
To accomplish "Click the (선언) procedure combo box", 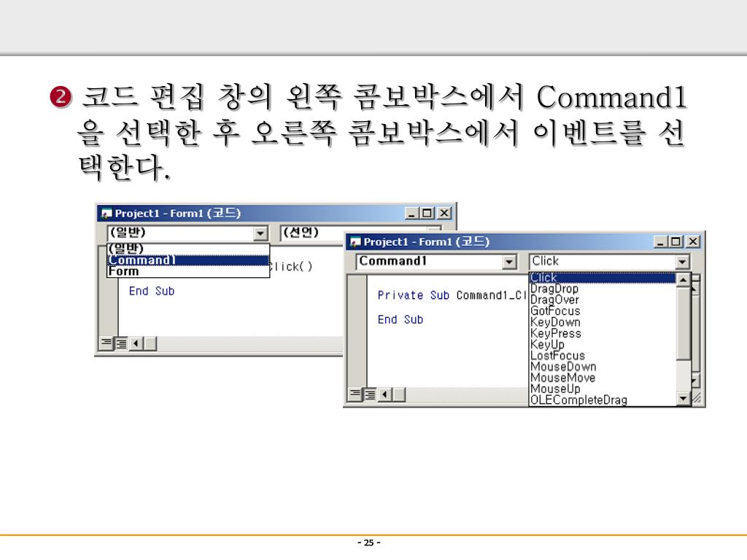I will [x=360, y=233].
